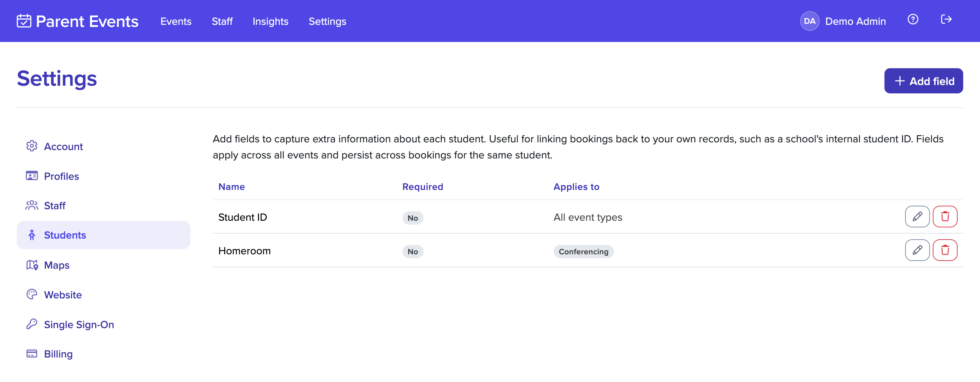Edit the Student ID field
This screenshot has height=382, width=980.
tap(917, 217)
